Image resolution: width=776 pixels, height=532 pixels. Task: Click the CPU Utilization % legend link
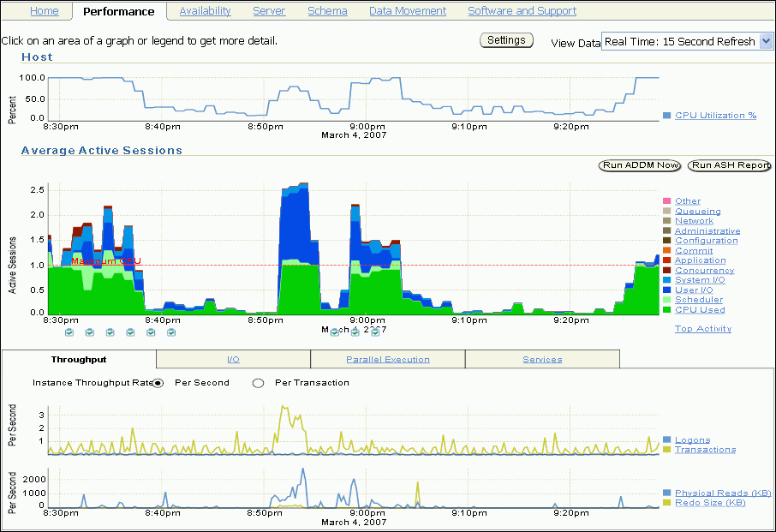pos(715,116)
